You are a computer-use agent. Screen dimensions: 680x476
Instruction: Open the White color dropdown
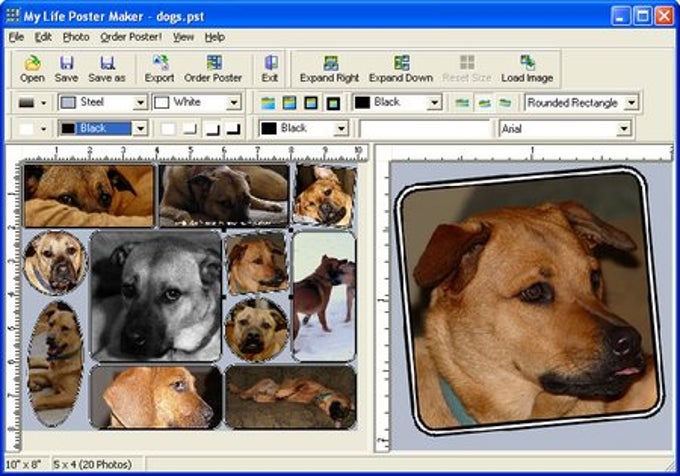(x=234, y=103)
